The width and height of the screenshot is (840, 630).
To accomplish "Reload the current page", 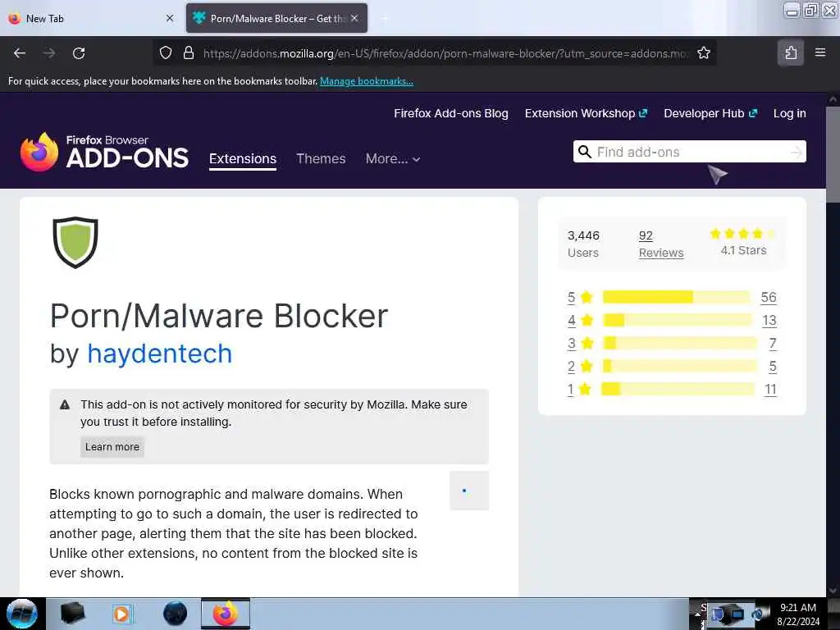I will pyautogui.click(x=79, y=53).
